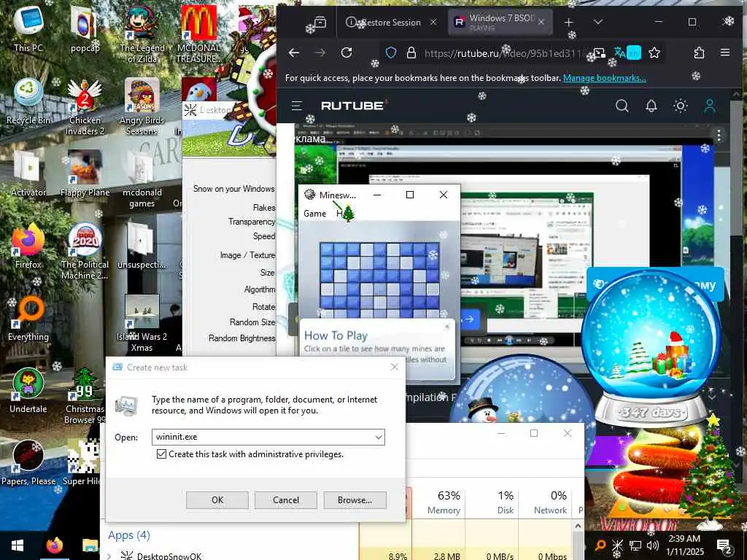
Task: Open the Windows Start button
Action: pos(18,545)
